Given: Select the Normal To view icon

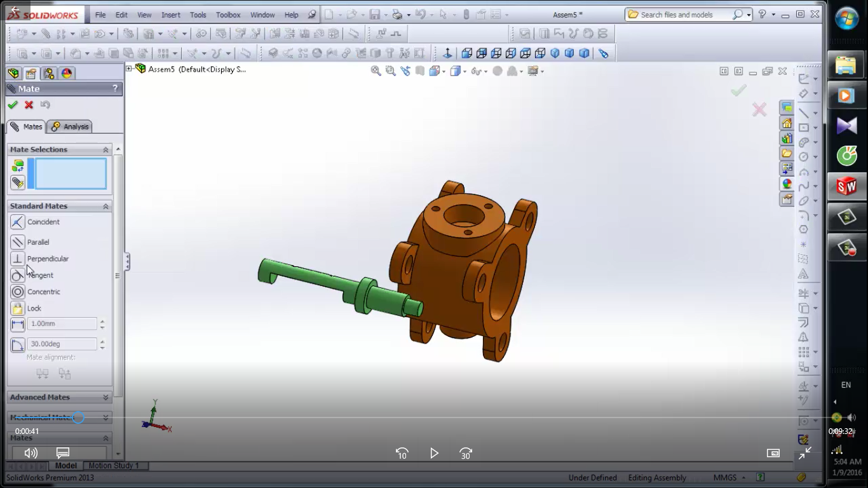Looking at the screenshot, I should pos(447,53).
